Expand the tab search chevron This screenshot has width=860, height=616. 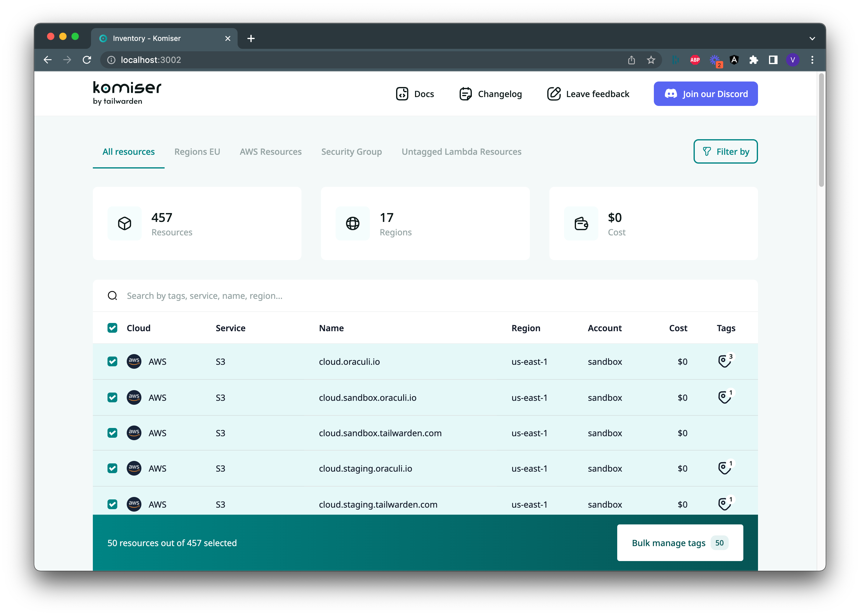(812, 38)
